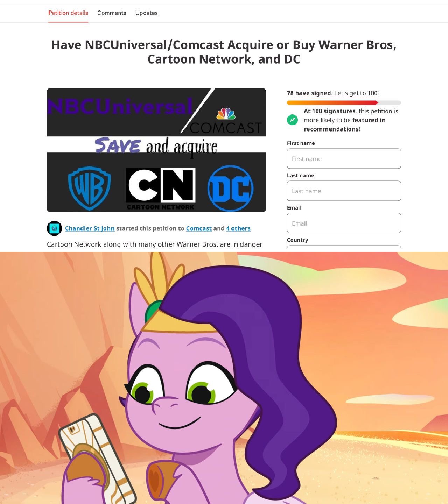
Task: Click the blue DC logo
Action: point(230,189)
